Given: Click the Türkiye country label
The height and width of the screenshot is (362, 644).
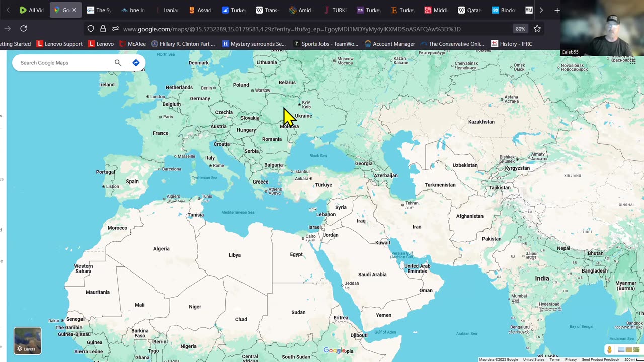Looking at the screenshot, I should coord(324,185).
